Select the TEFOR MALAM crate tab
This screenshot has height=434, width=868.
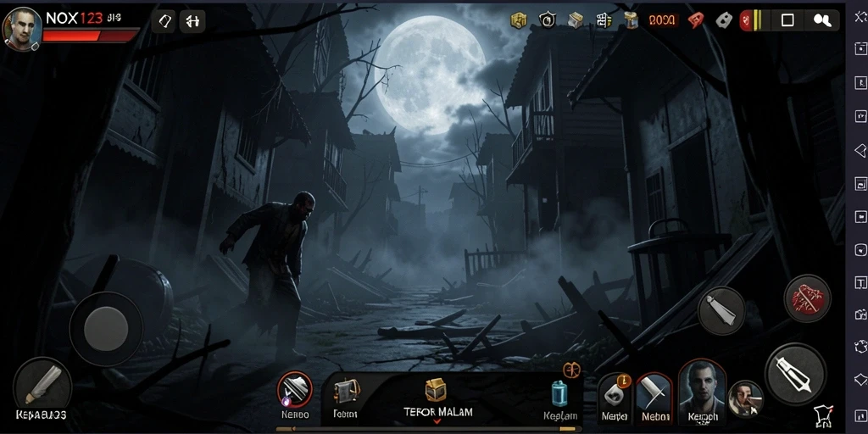point(437,398)
